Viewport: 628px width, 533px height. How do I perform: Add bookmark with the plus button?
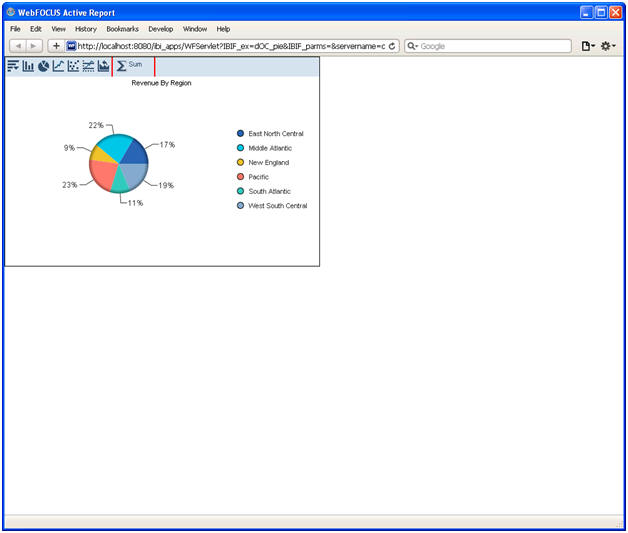pyautogui.click(x=56, y=46)
